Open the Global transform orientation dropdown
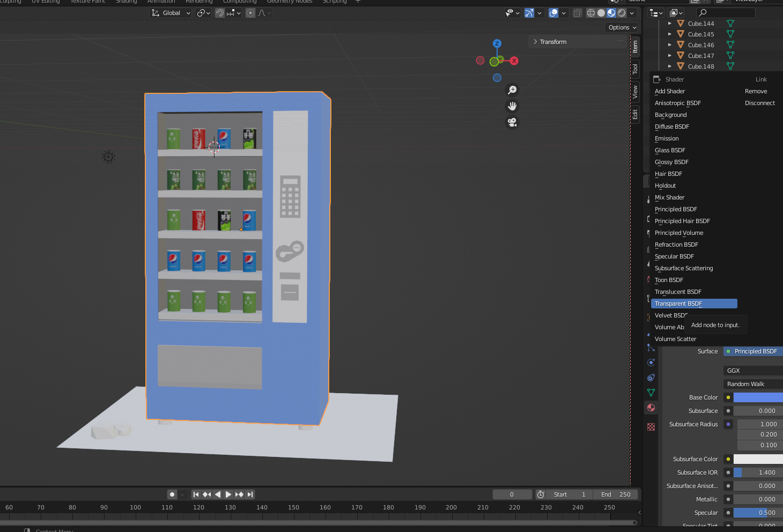 [x=171, y=13]
